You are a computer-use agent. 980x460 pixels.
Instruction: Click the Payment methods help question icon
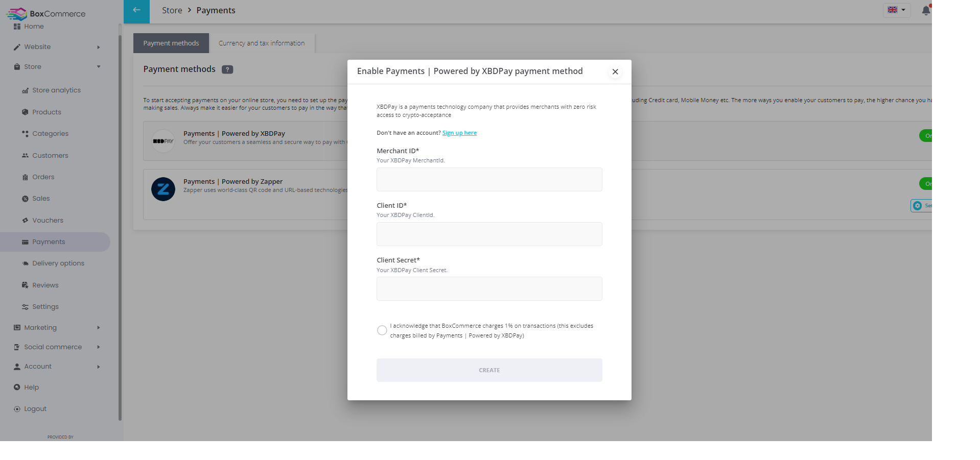pos(227,69)
